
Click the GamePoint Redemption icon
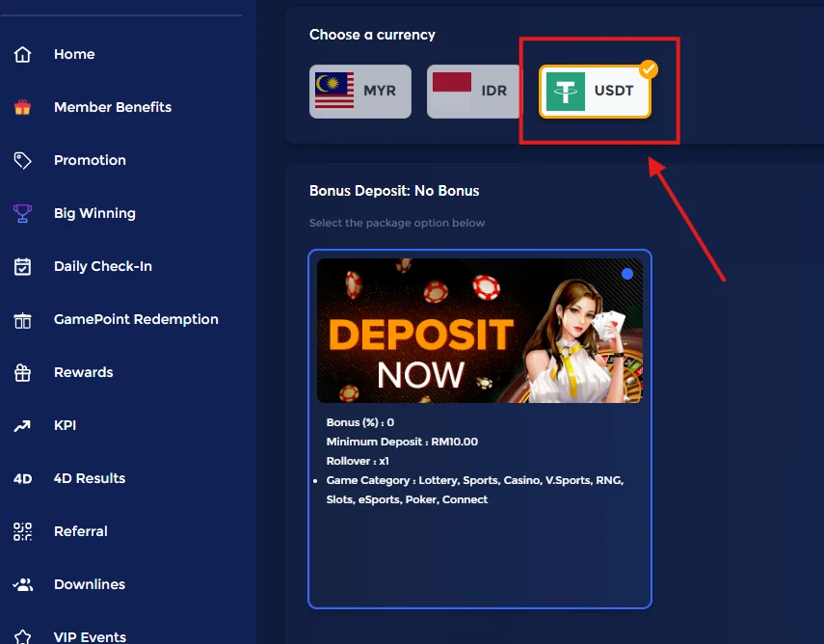[x=22, y=320]
